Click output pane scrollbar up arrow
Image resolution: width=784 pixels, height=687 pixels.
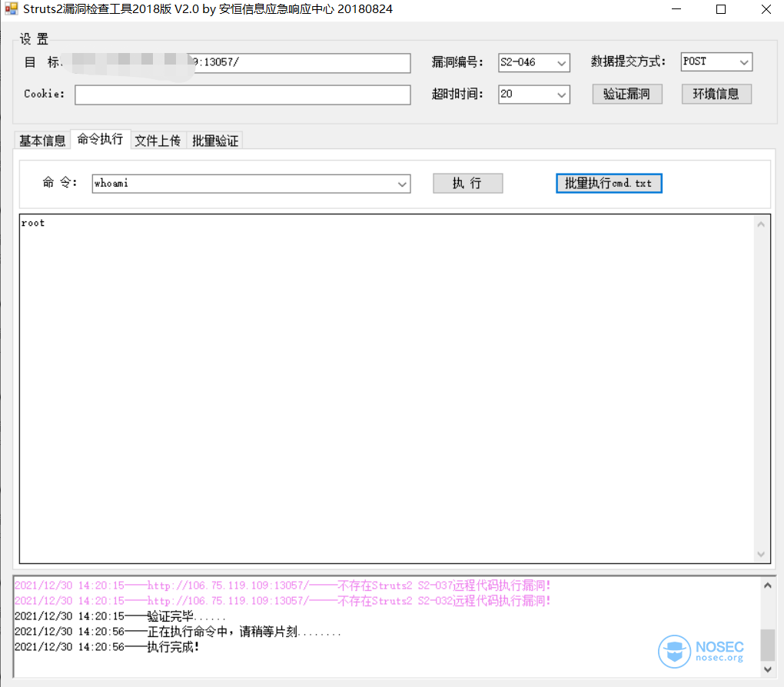click(761, 224)
